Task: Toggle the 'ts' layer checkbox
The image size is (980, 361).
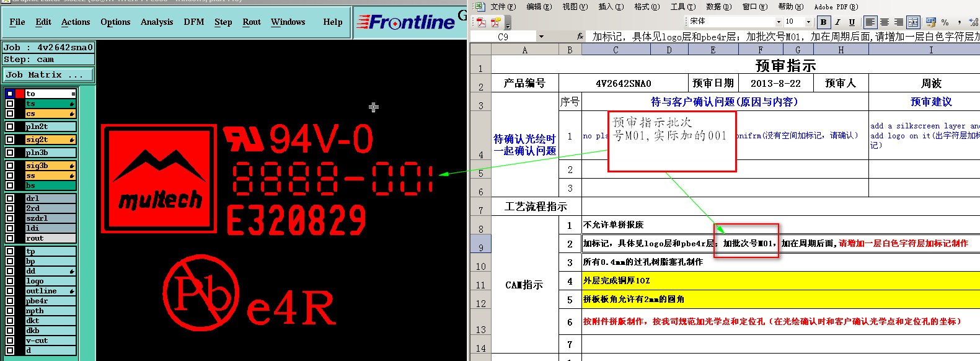Action: coord(10,104)
